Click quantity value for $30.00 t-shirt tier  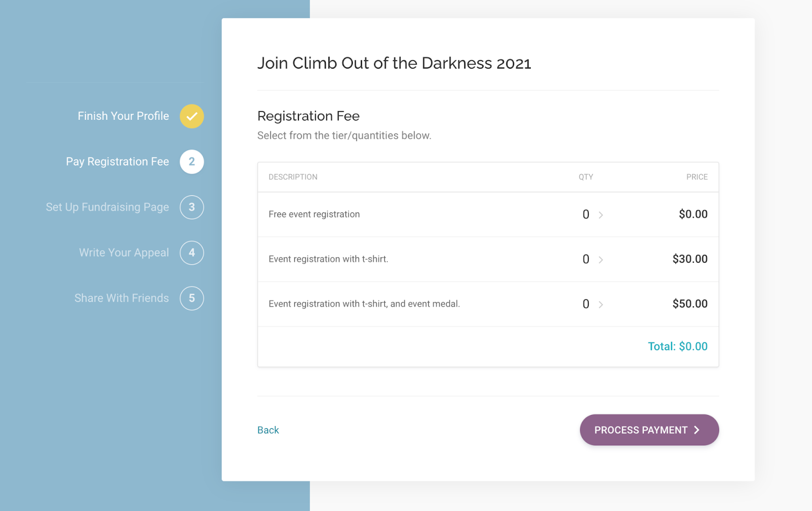click(586, 259)
